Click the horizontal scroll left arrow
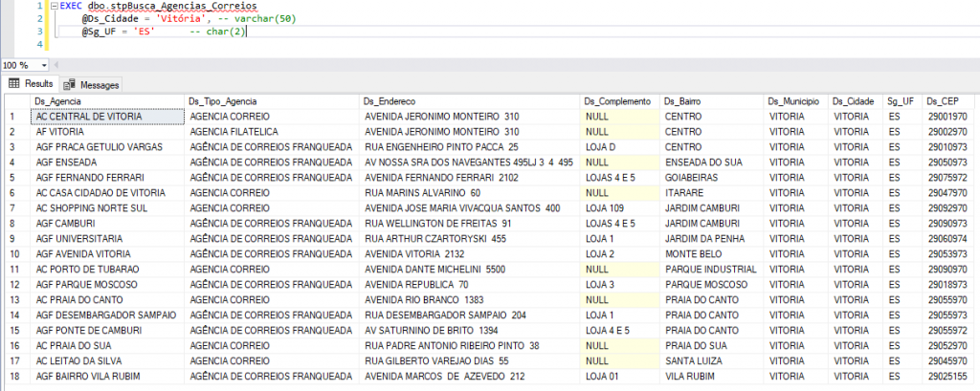The width and height of the screenshot is (980, 391). point(56,66)
